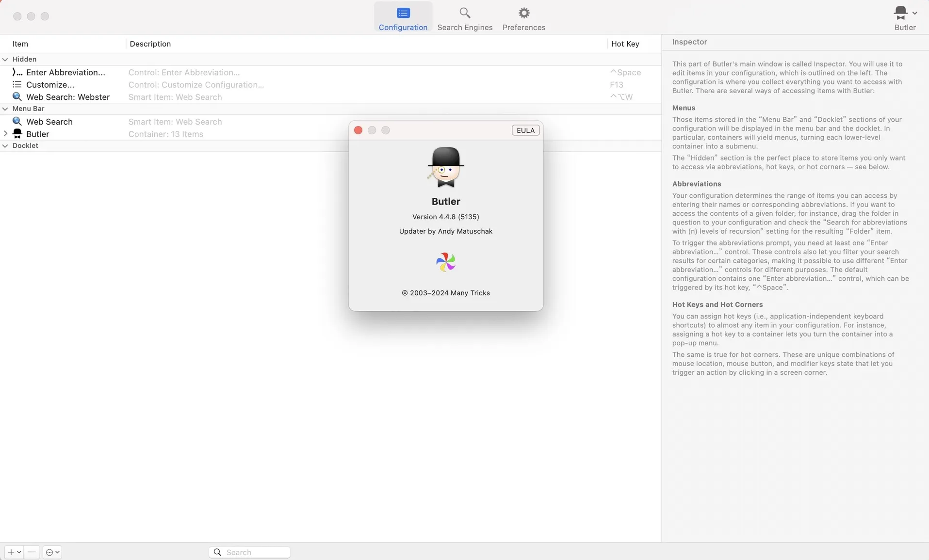Select the Customize... item
929x560 pixels.
coord(50,84)
